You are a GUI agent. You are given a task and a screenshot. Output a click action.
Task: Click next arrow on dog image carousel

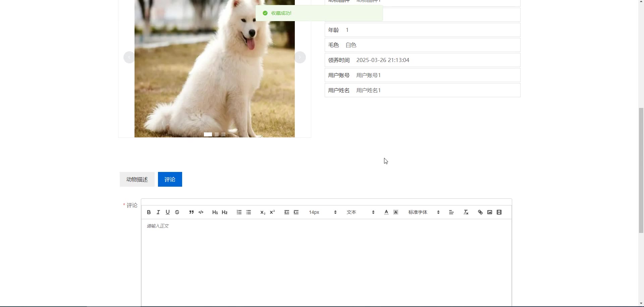coord(300,57)
